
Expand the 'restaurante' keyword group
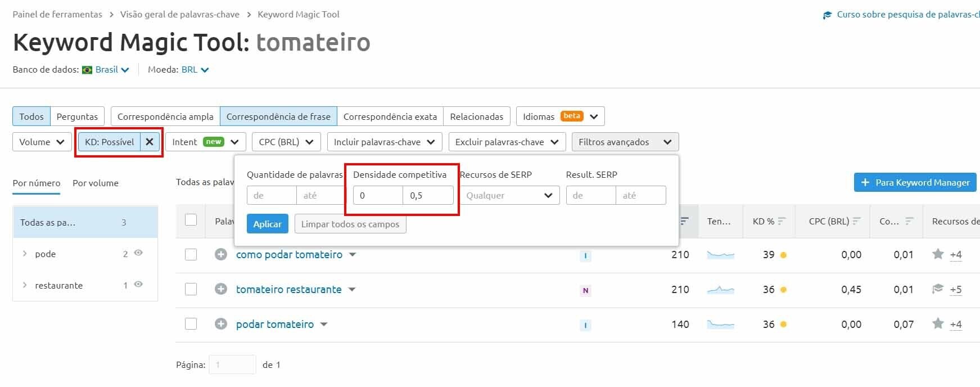coord(25,285)
